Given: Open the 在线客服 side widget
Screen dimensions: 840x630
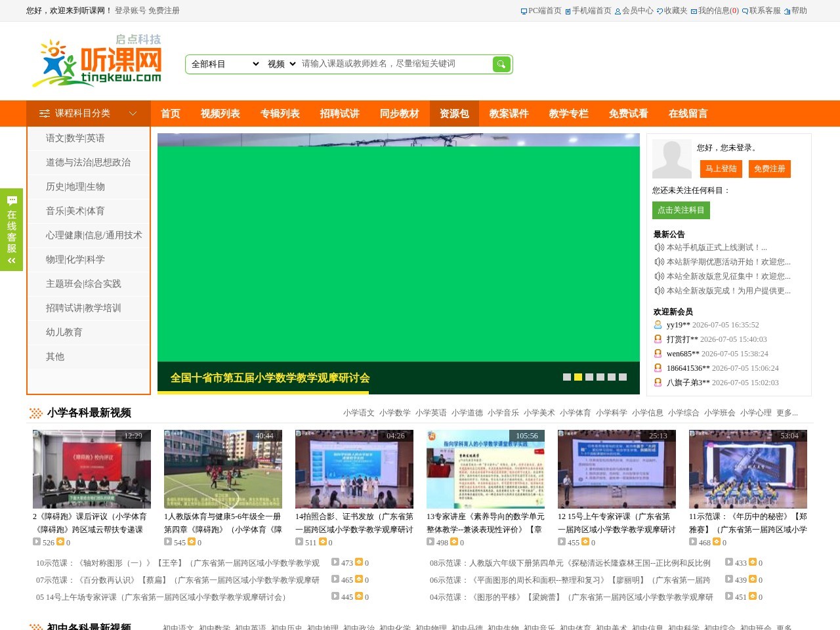Looking at the screenshot, I should (11, 230).
